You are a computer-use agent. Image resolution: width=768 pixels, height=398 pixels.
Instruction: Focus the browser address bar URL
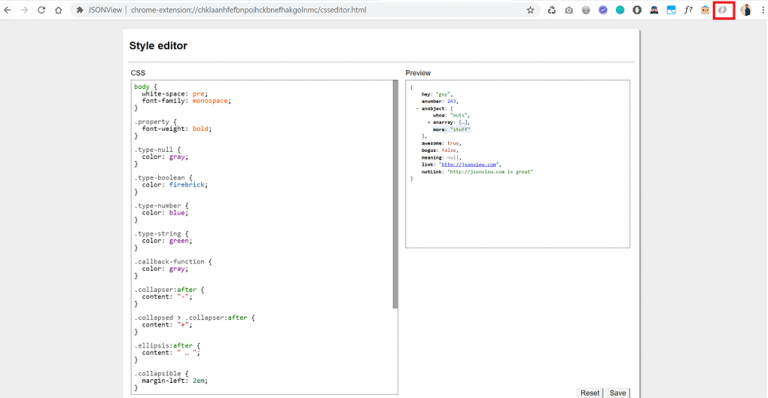(248, 10)
